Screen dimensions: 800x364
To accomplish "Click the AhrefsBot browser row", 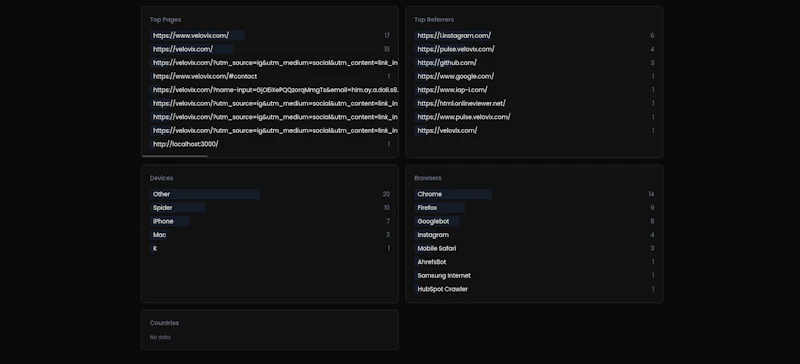I will (x=534, y=262).
